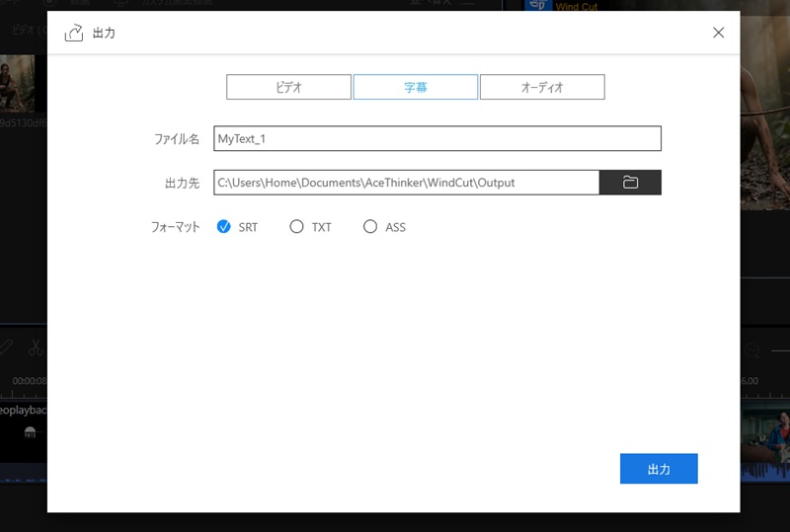Screen dimensions: 790x532
Task: Click the blue 出力 export button
Action: pos(659,469)
